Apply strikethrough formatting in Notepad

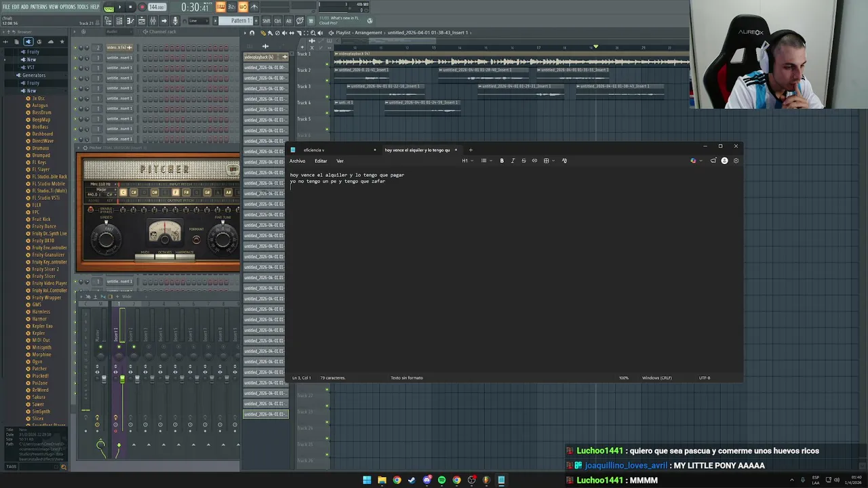pos(524,161)
